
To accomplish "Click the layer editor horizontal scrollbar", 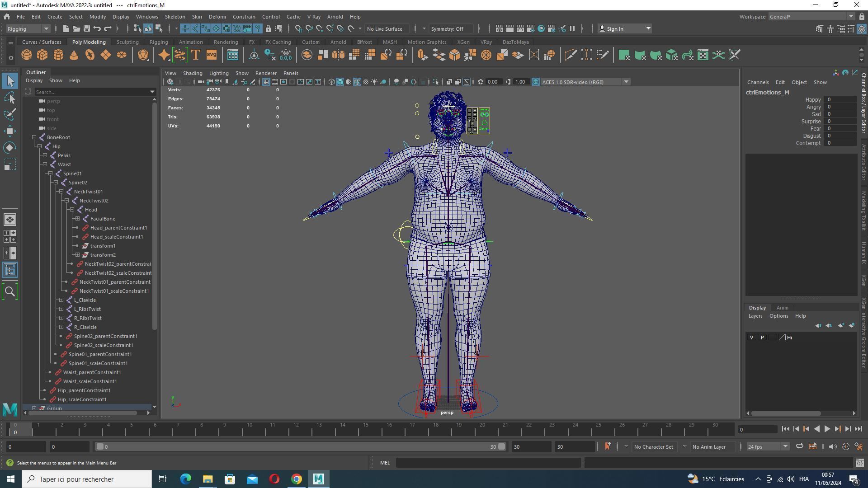I will coord(786,413).
